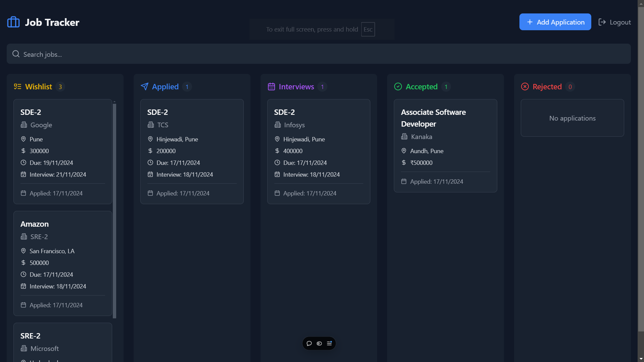Click the logout arrow icon
Viewport: 644px width, 362px height.
(x=602, y=22)
